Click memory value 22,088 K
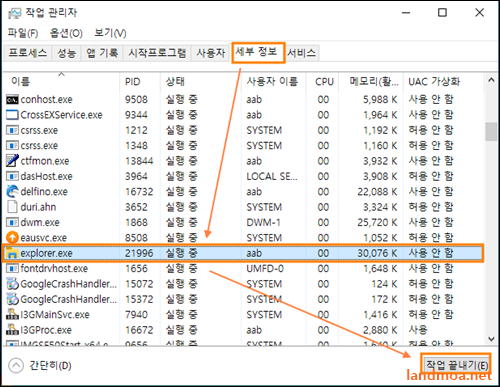 [x=377, y=192]
